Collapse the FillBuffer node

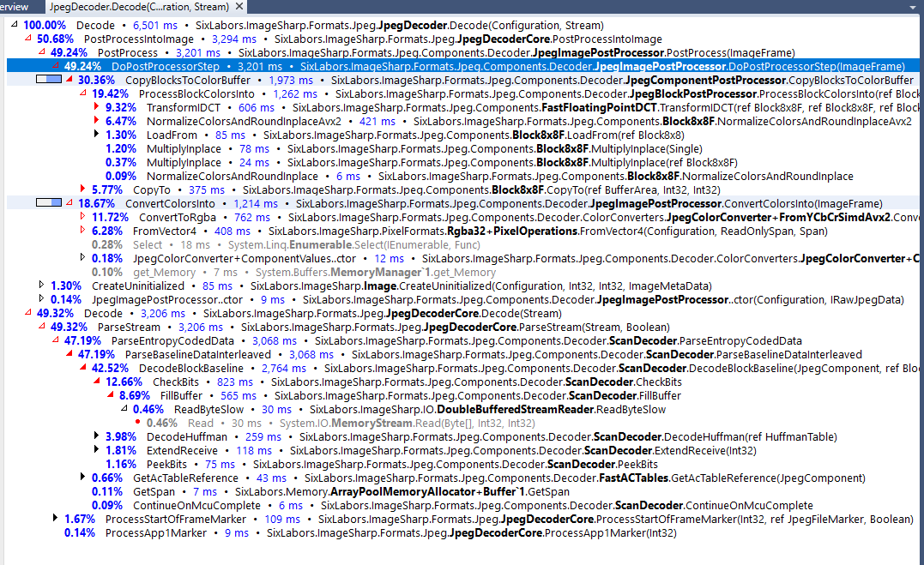(110, 394)
